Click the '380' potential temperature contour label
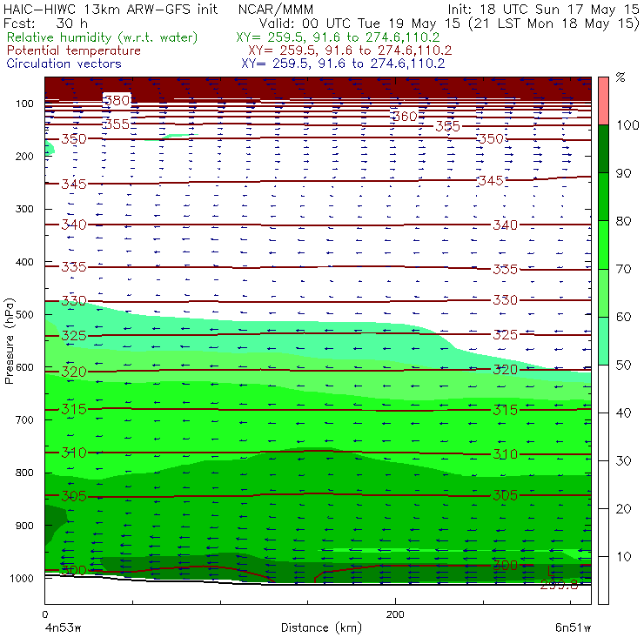Viewport: 644px width, 644px height. click(x=117, y=100)
